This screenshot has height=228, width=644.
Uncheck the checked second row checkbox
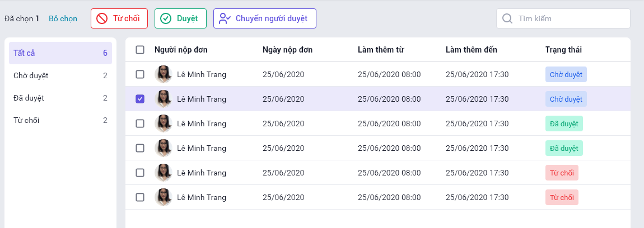pos(140,99)
